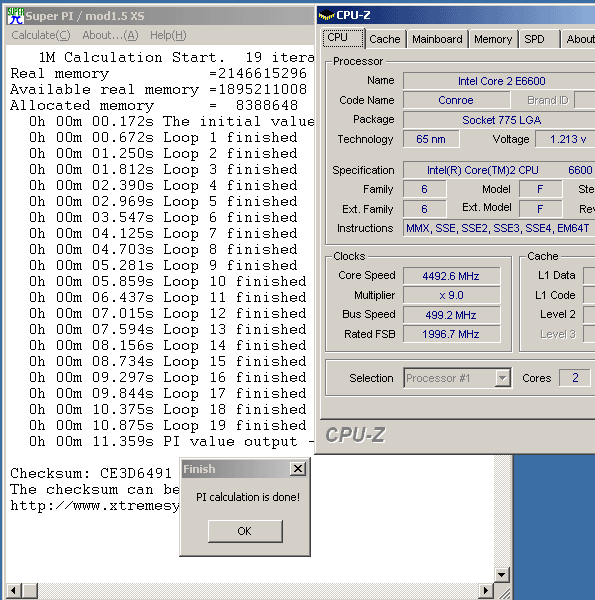Click the Processor #1 dropdown arrow

pyautogui.click(x=502, y=378)
